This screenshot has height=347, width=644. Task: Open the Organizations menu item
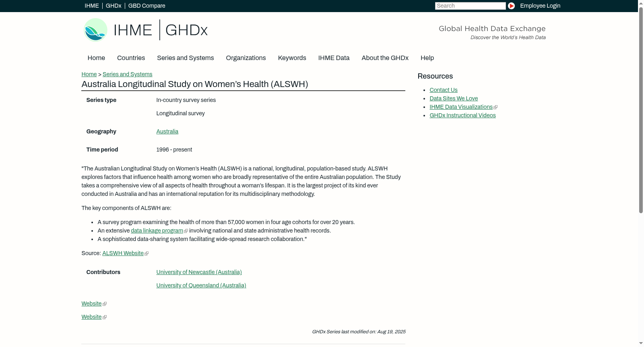click(246, 58)
